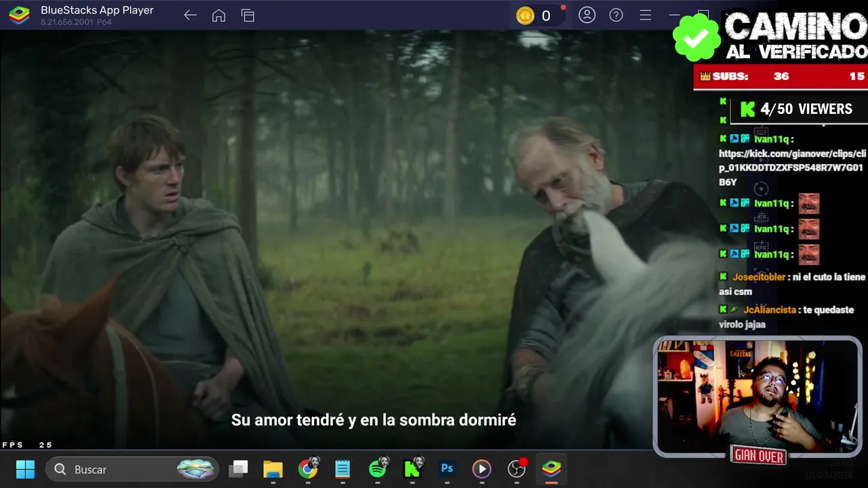Screen dimensions: 868x488
Task: Click the BlueStacks logo in title bar
Action: tap(18, 15)
